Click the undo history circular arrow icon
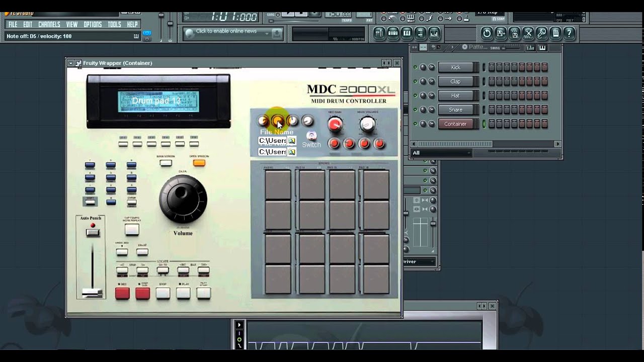The height and width of the screenshot is (362, 644). 487,34
